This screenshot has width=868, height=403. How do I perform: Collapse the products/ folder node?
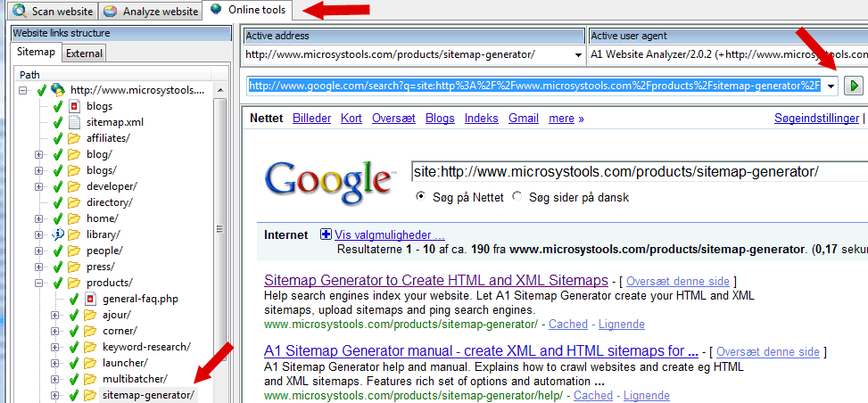click(x=38, y=283)
